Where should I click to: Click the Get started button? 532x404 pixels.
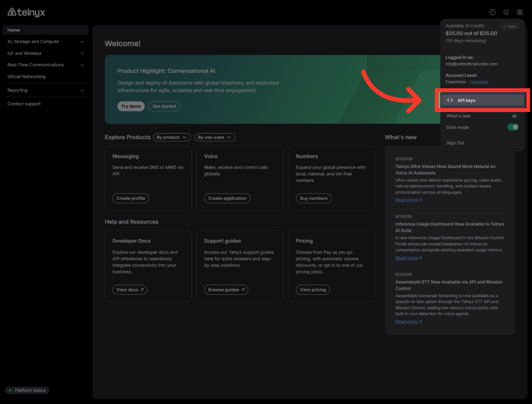(x=164, y=106)
